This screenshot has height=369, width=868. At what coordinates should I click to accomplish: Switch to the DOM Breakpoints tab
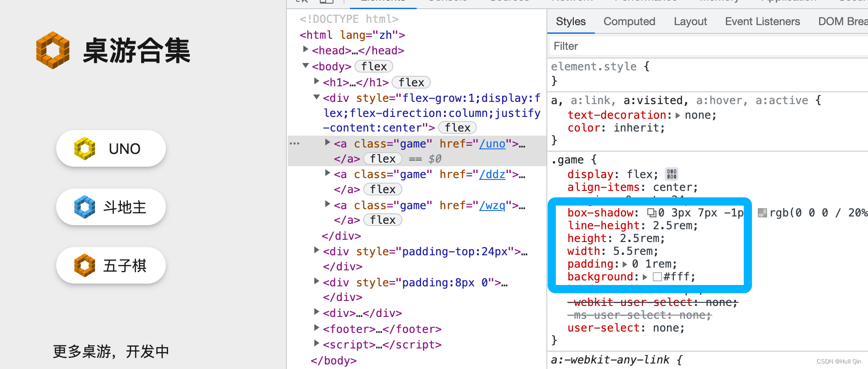point(842,21)
